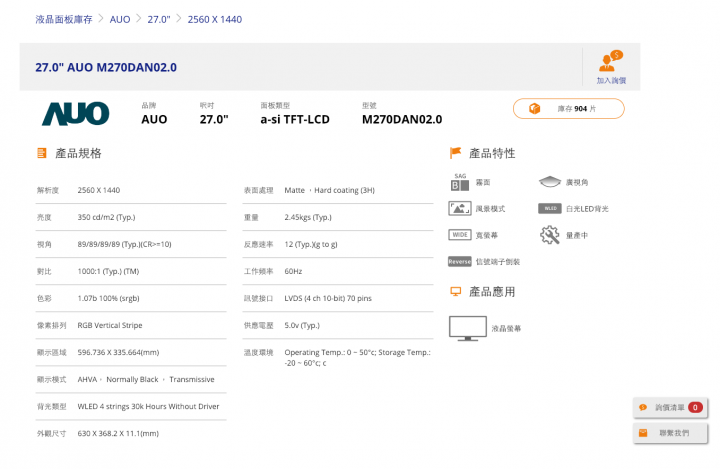Click the display area 596.736 X 335.664(mm)
Image resolution: width=720 pixels, height=469 pixels.
(x=118, y=352)
